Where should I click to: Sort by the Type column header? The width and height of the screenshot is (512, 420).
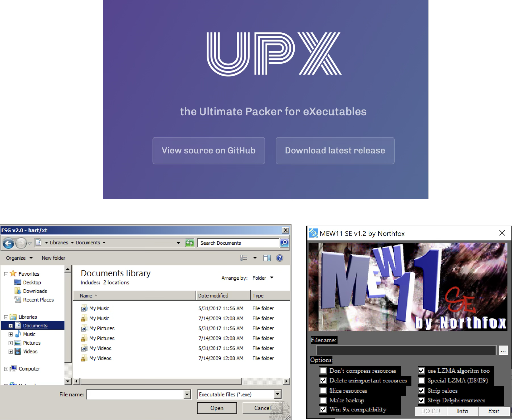tap(270, 296)
